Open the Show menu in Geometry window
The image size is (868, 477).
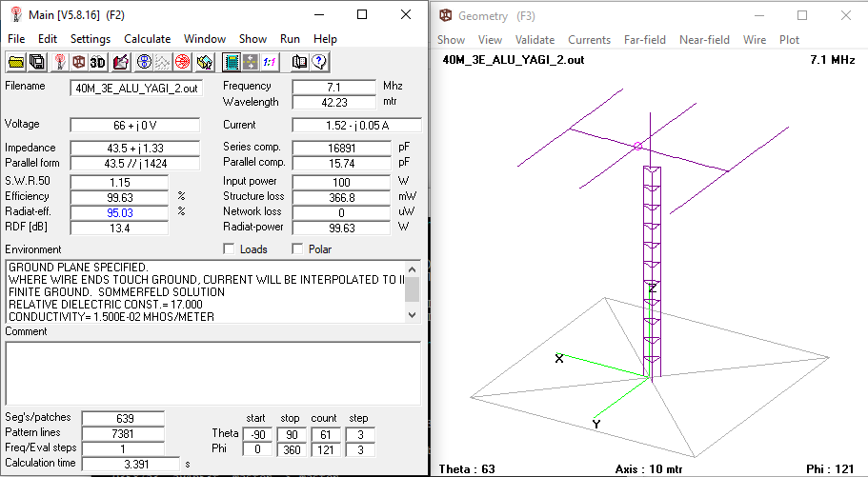[x=452, y=40]
